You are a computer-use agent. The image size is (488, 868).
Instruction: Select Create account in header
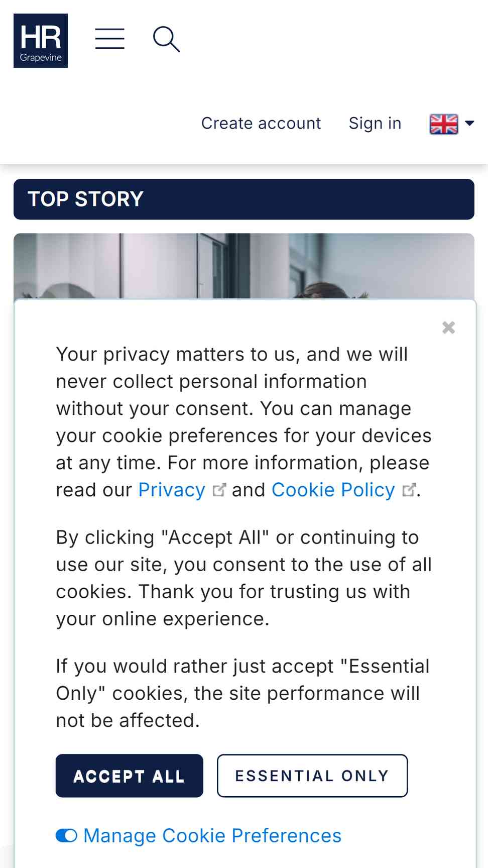click(261, 123)
